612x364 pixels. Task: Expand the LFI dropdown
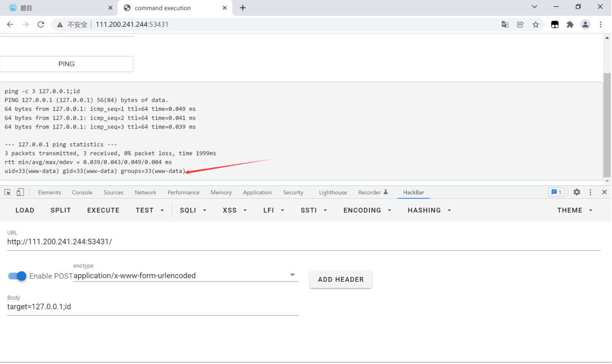(273, 210)
